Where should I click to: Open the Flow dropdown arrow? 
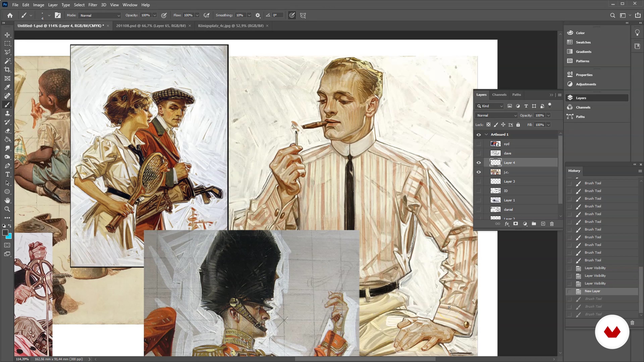(x=197, y=15)
